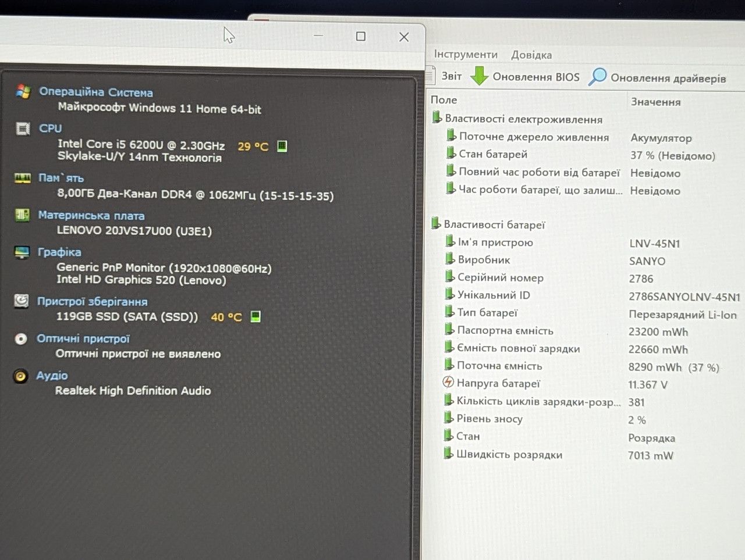
Task: Click the Оновлення драйверів toolbar button
Action: tap(658, 77)
